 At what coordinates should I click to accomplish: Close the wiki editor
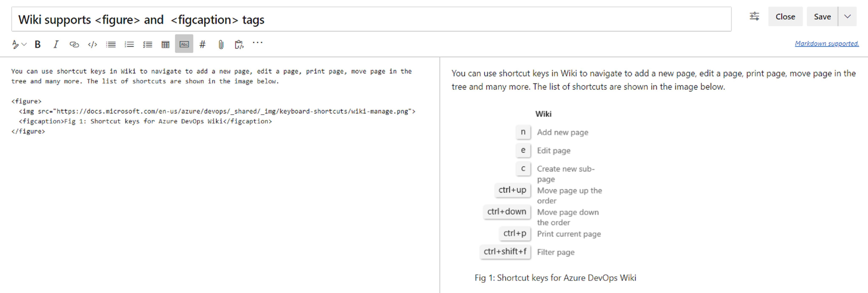[785, 17]
